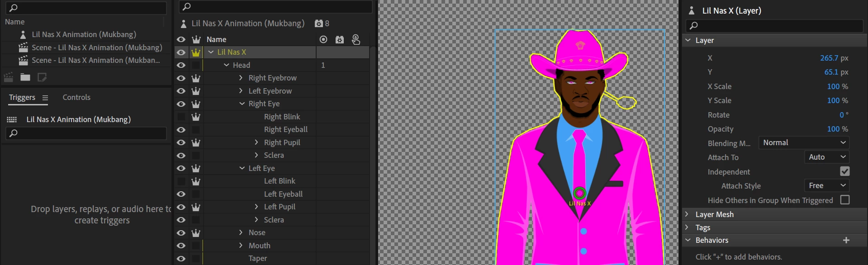Switch to the Triggers tab
The image size is (868, 265).
[22, 97]
